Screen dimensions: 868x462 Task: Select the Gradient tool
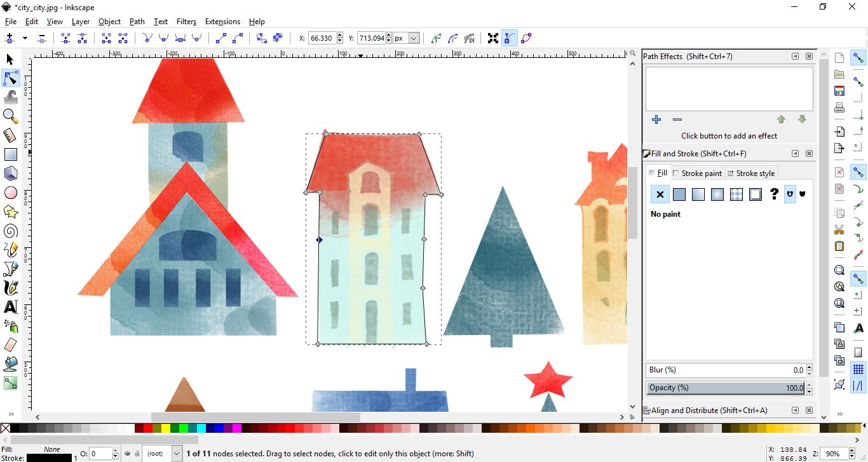tap(10, 383)
